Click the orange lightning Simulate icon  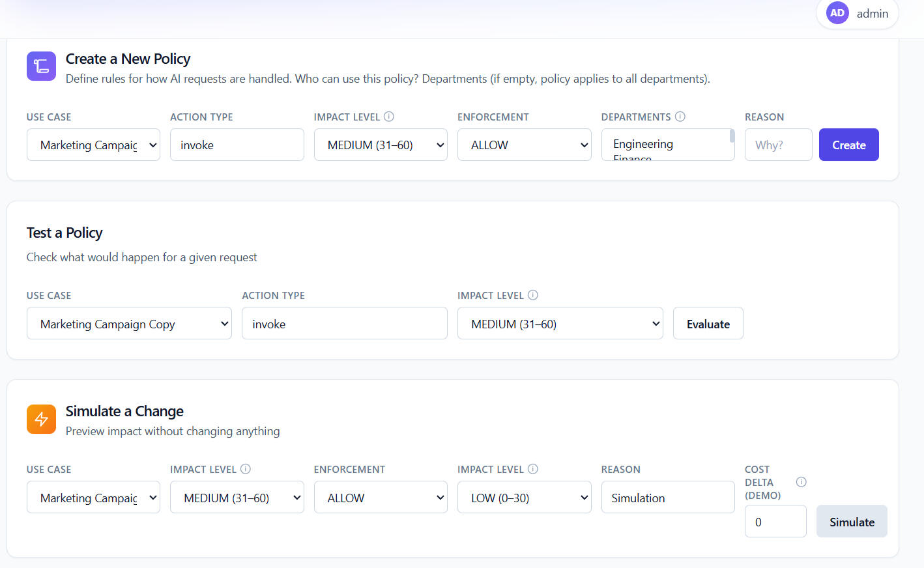(41, 419)
